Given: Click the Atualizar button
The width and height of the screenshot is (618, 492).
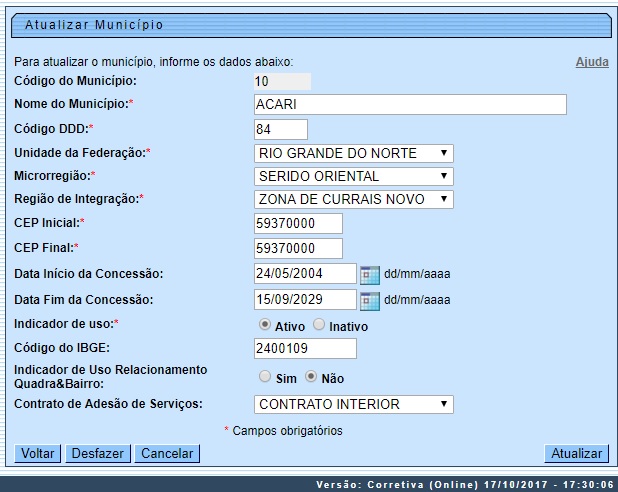Looking at the screenshot, I should click(x=577, y=453).
